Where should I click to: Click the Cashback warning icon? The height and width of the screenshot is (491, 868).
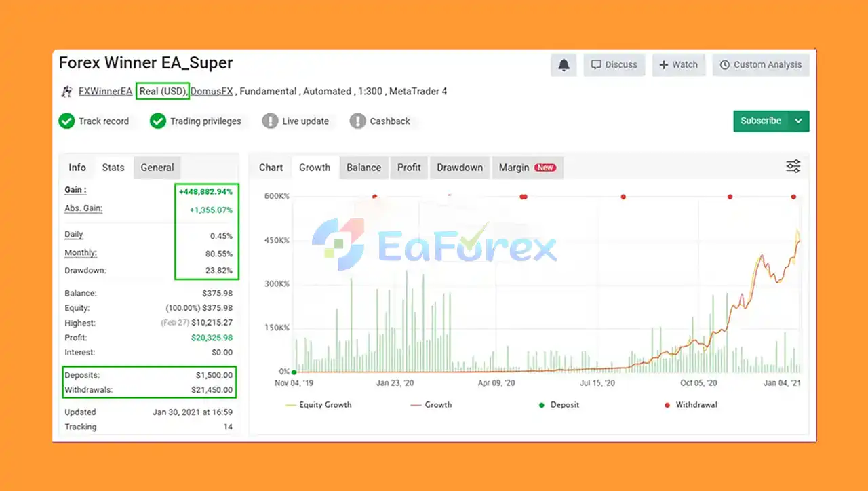(x=357, y=121)
